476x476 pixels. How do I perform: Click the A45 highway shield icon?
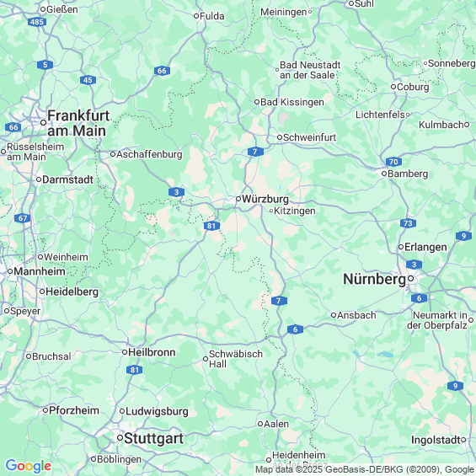[x=88, y=80]
